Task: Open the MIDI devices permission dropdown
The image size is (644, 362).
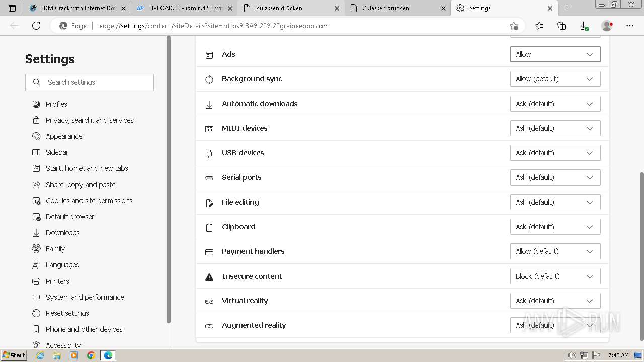Action: [555, 128]
